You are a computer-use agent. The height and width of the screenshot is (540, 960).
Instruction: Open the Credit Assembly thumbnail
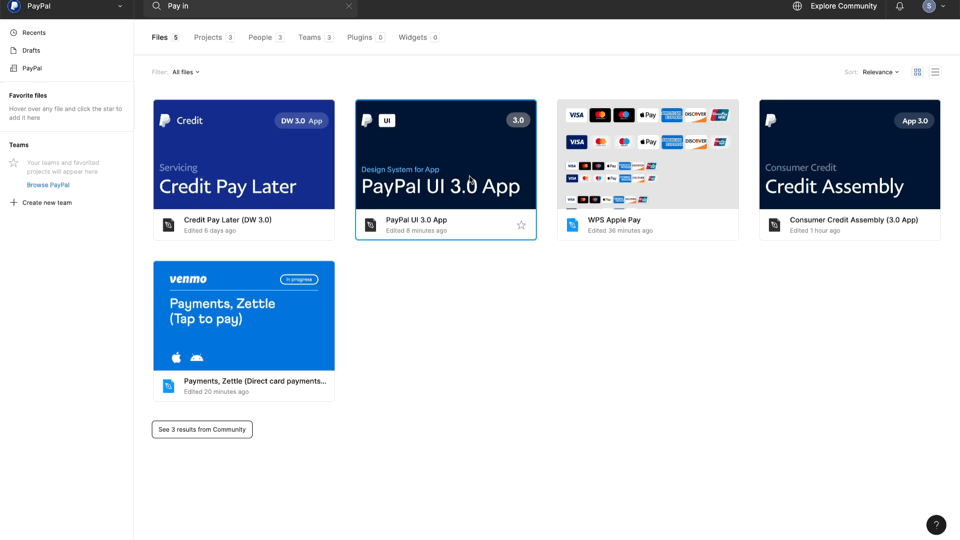(x=850, y=154)
